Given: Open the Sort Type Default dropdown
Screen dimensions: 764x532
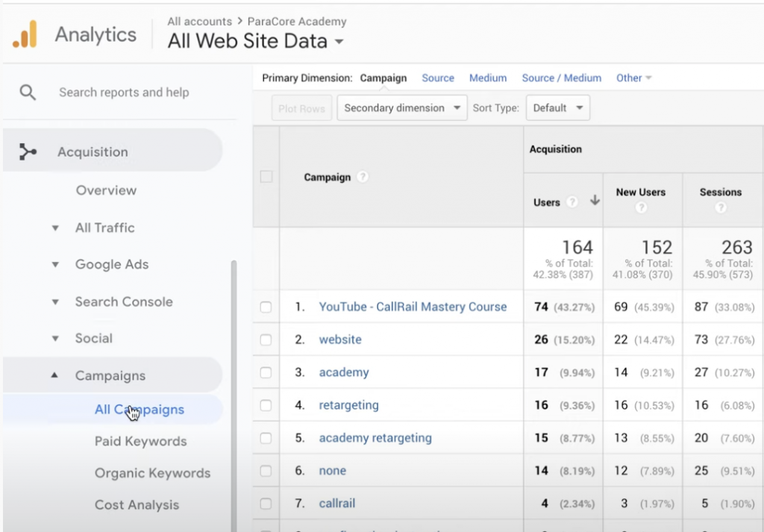Looking at the screenshot, I should (x=558, y=107).
